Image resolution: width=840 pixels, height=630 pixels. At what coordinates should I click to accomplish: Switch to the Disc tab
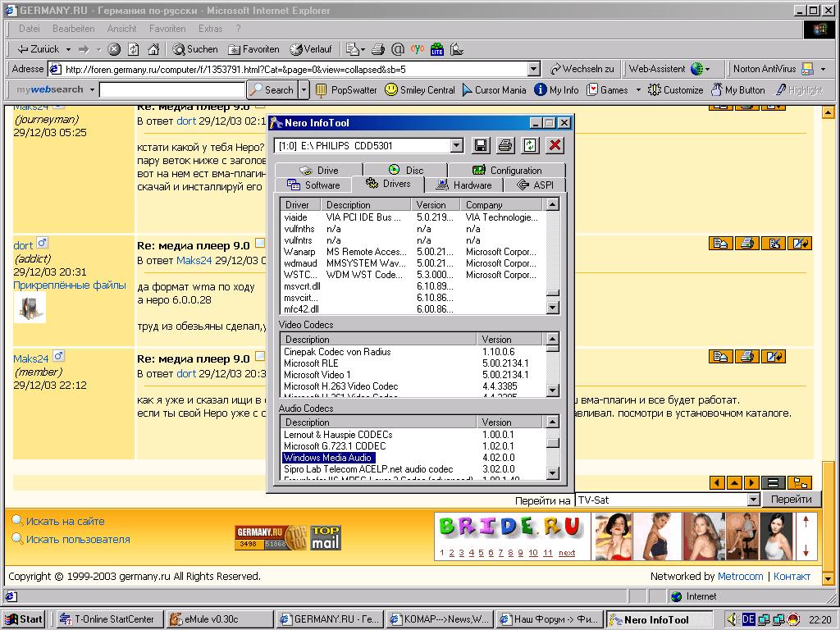coord(405,170)
